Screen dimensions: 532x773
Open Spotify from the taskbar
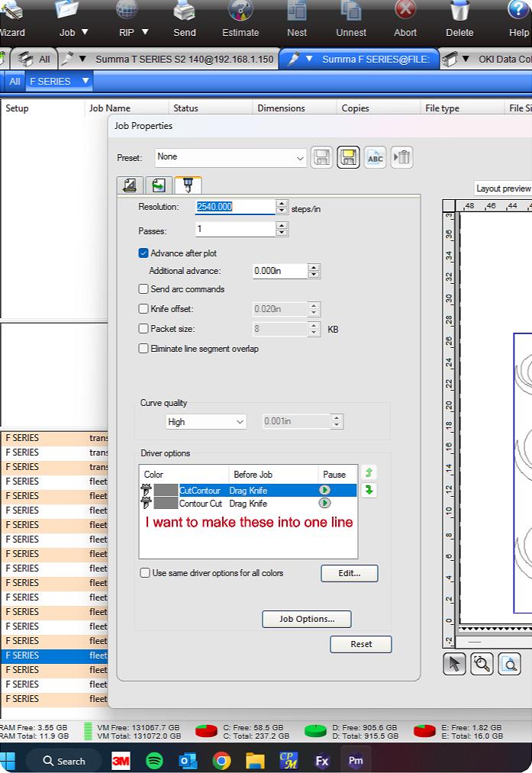pyautogui.click(x=155, y=761)
